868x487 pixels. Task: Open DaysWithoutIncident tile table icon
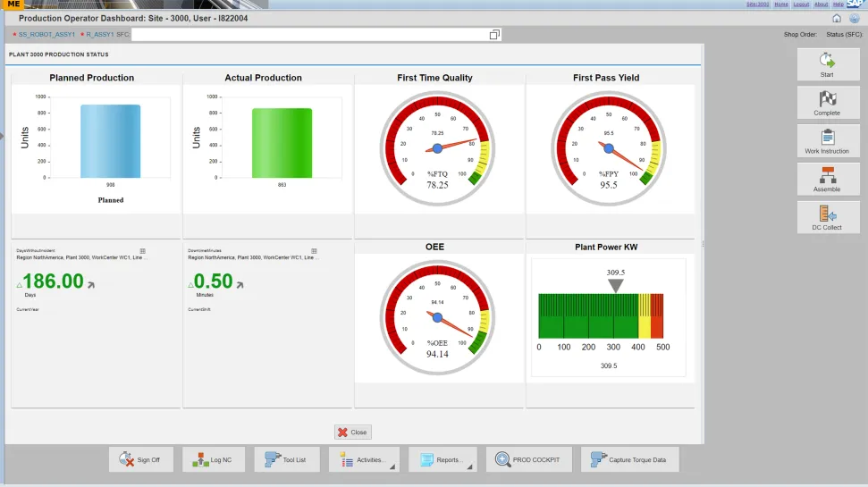tap(142, 251)
